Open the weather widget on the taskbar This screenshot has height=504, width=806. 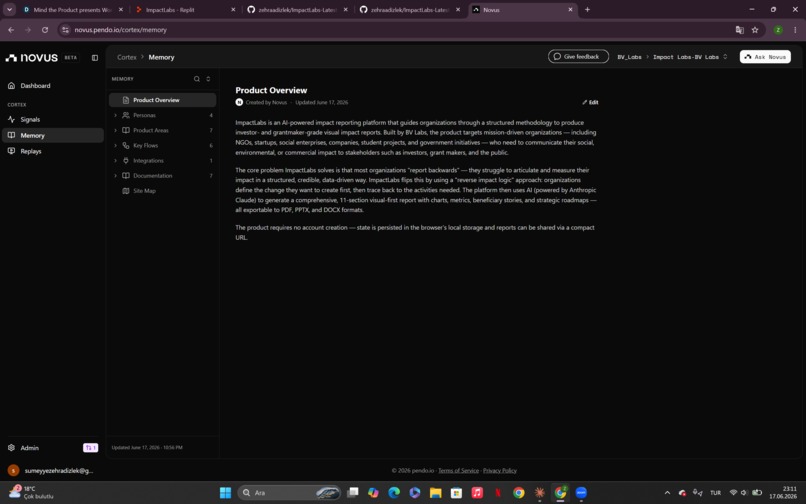coord(31,493)
